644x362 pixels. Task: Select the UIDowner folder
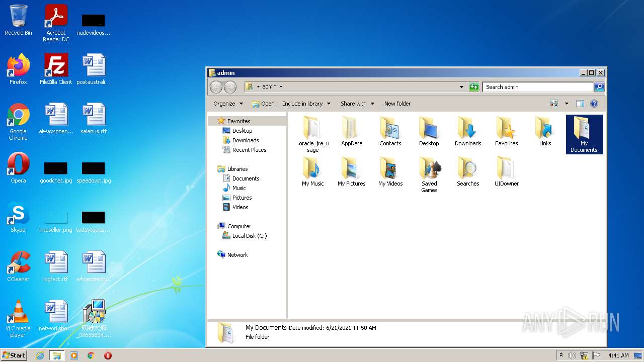[507, 172]
